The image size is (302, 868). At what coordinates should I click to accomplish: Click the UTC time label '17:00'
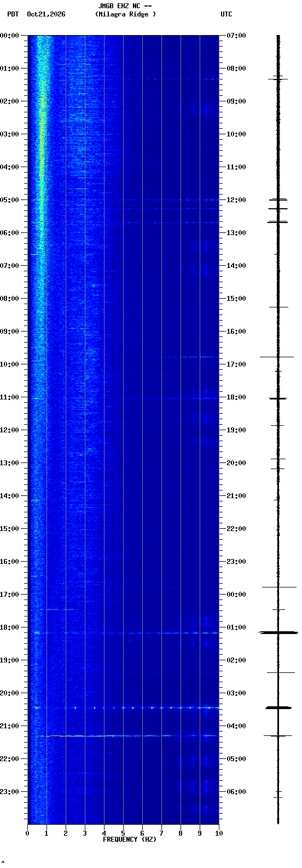click(x=236, y=364)
